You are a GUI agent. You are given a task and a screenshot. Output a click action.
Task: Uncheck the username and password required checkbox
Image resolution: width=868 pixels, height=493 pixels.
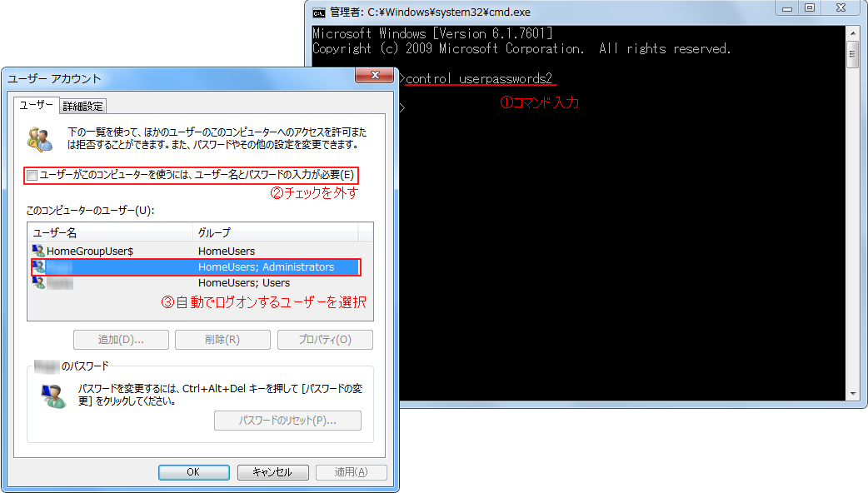pos(32,176)
